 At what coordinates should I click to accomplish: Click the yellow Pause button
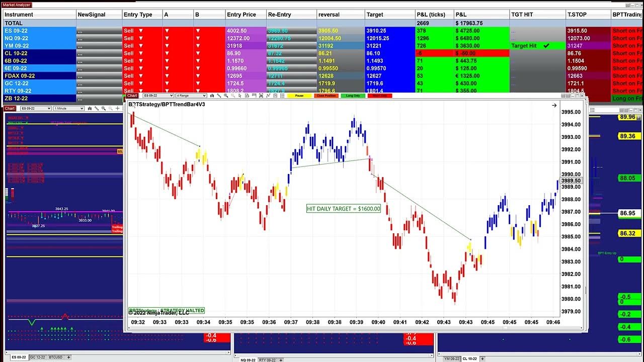(299, 96)
